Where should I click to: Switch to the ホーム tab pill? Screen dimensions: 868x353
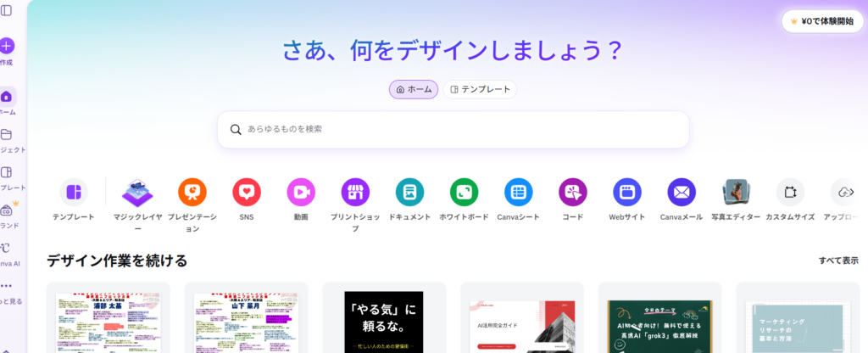[x=414, y=89]
